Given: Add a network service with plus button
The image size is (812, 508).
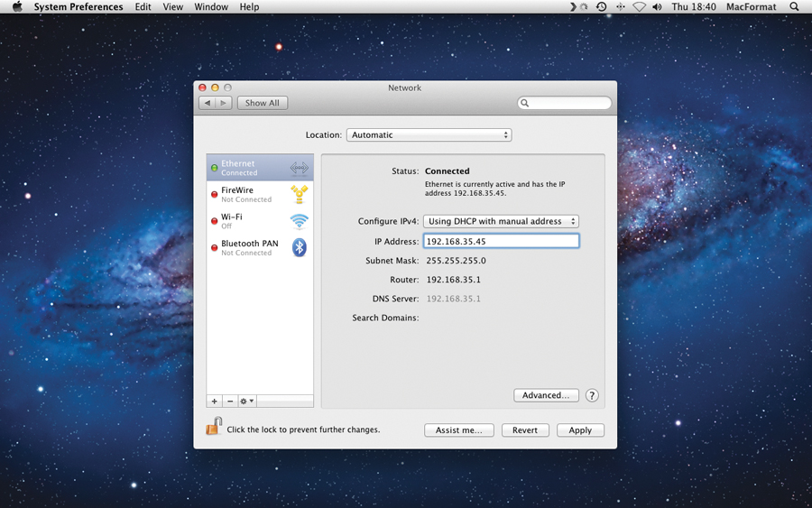Looking at the screenshot, I should point(215,402).
